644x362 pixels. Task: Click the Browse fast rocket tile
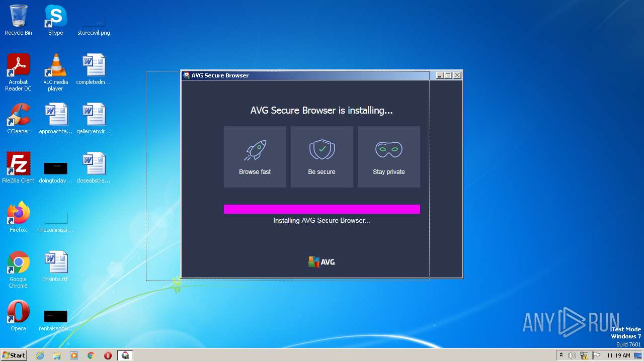click(255, 157)
